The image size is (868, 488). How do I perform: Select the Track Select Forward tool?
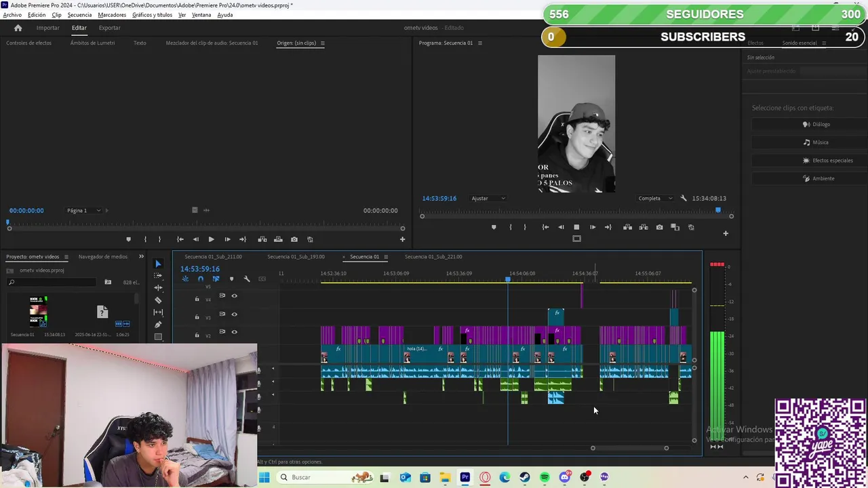tap(158, 275)
